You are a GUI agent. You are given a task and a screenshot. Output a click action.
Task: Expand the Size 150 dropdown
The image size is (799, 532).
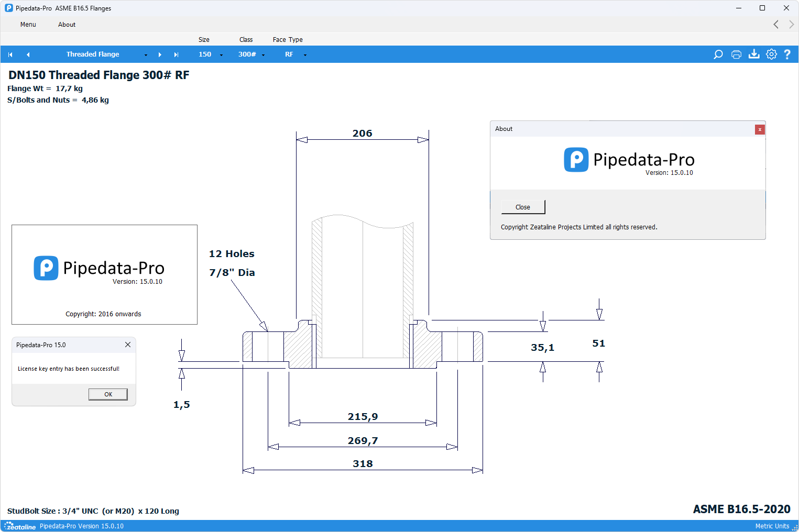coord(221,55)
